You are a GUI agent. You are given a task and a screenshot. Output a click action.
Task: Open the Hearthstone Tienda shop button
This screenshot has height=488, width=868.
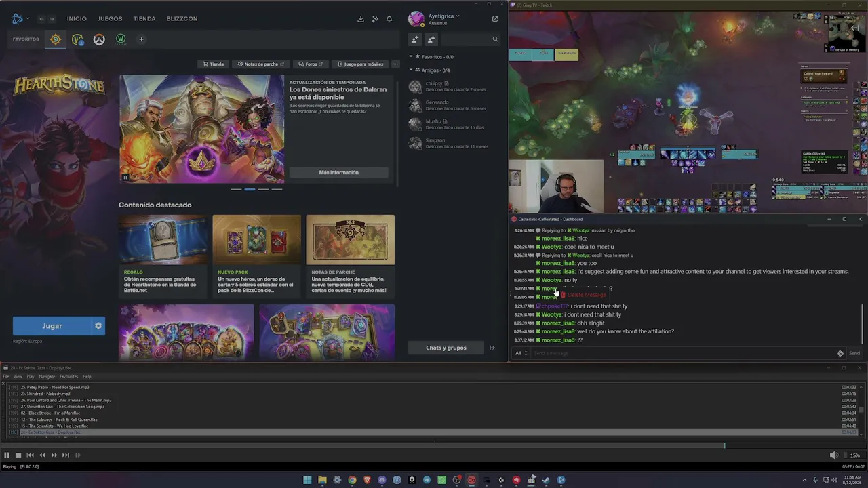click(214, 64)
